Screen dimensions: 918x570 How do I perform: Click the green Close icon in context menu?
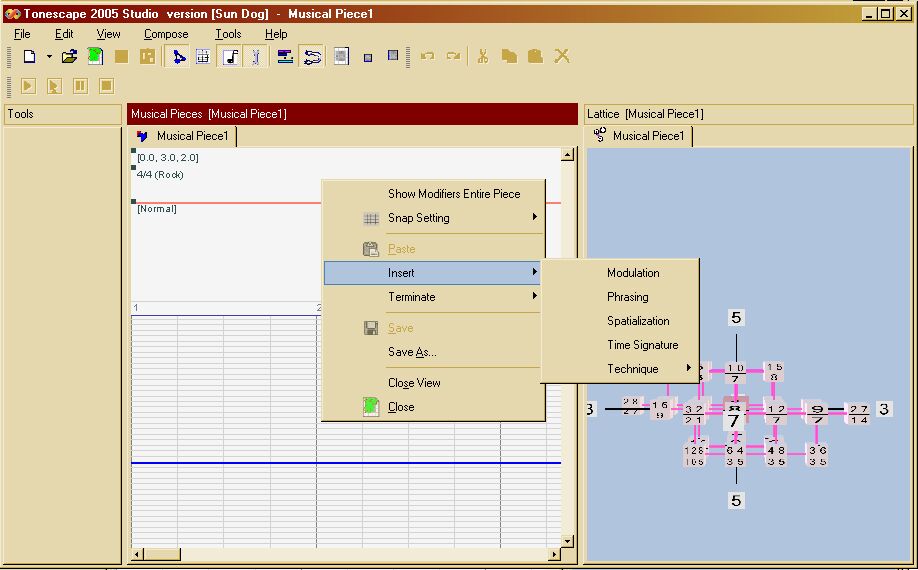click(x=371, y=407)
